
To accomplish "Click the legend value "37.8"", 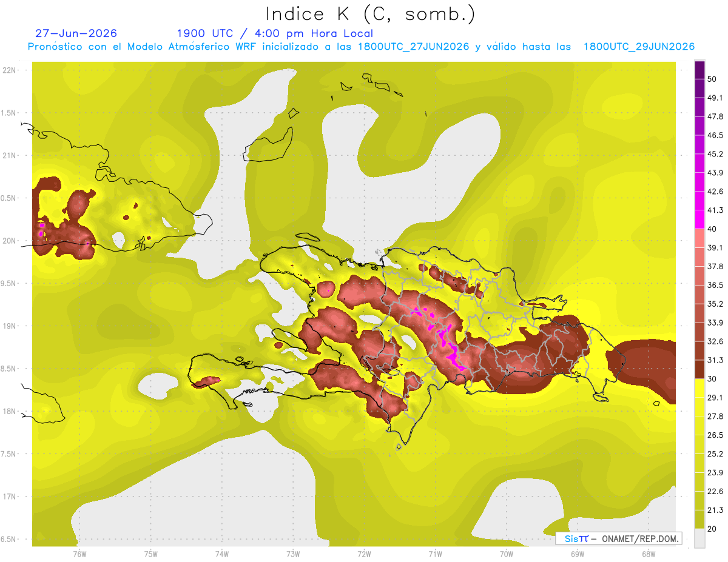I will pos(715,266).
